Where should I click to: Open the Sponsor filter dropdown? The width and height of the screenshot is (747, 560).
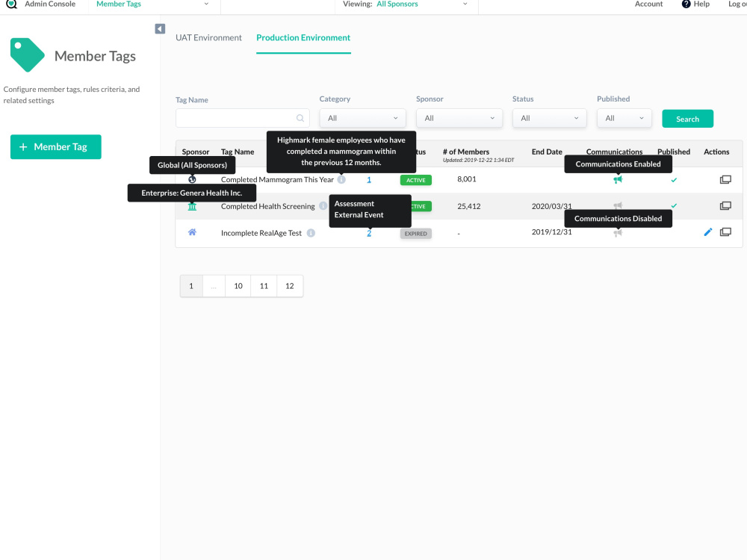tap(459, 118)
